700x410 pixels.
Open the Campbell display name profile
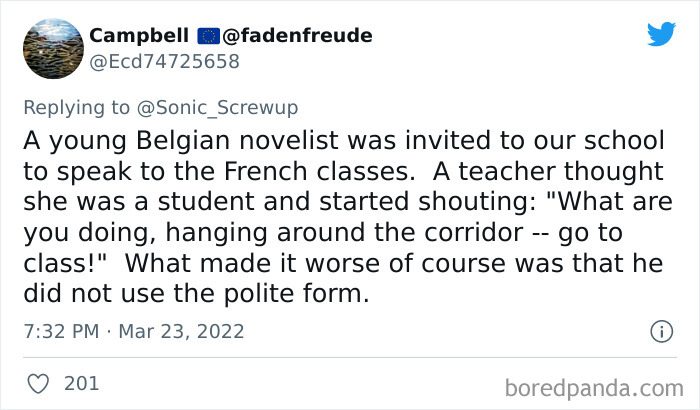tap(139, 36)
